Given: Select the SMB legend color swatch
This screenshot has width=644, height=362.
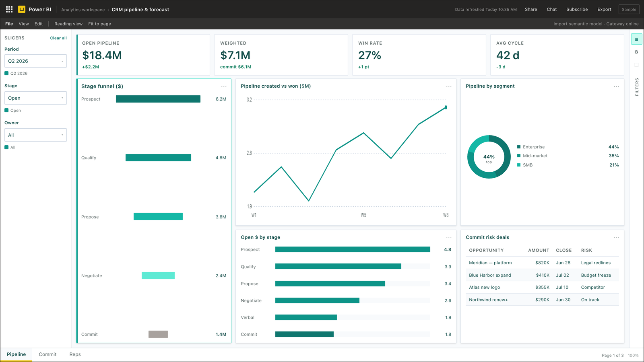Looking at the screenshot, I should pyautogui.click(x=519, y=165).
